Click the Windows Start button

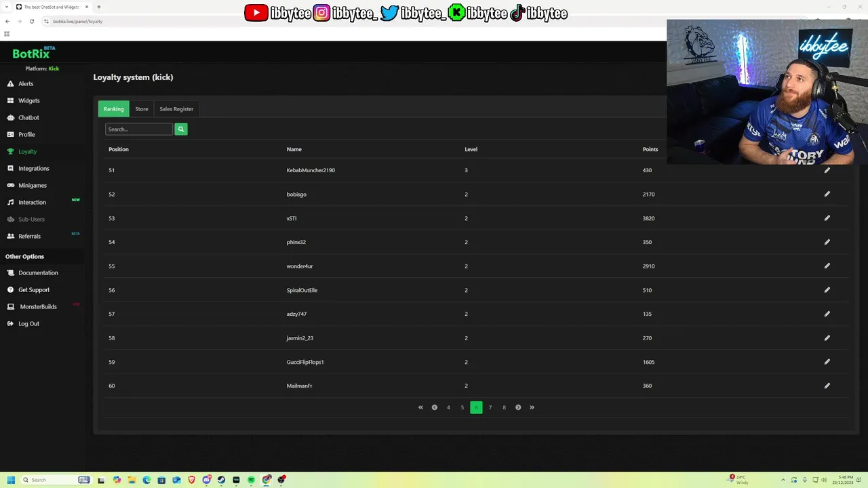(x=11, y=480)
